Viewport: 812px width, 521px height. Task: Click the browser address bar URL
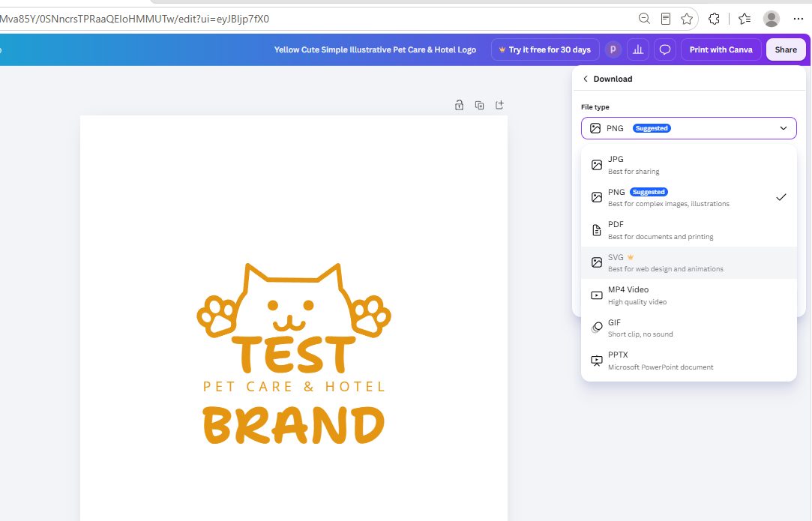pyautogui.click(x=135, y=19)
